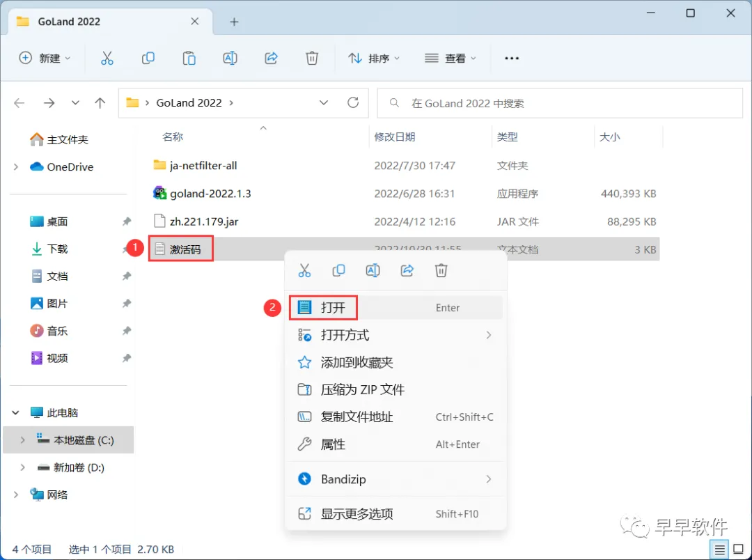The height and width of the screenshot is (560, 752).
Task: Click the search box for GoLand 2022
Action: click(560, 103)
